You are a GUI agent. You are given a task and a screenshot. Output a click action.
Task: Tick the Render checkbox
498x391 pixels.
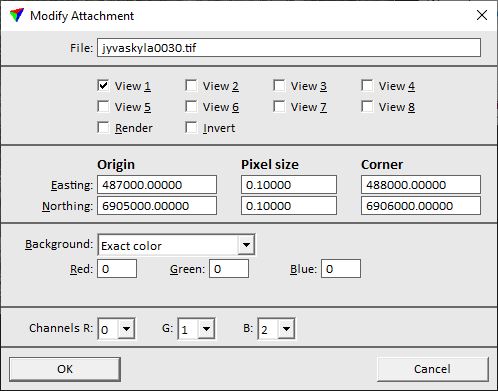click(103, 128)
